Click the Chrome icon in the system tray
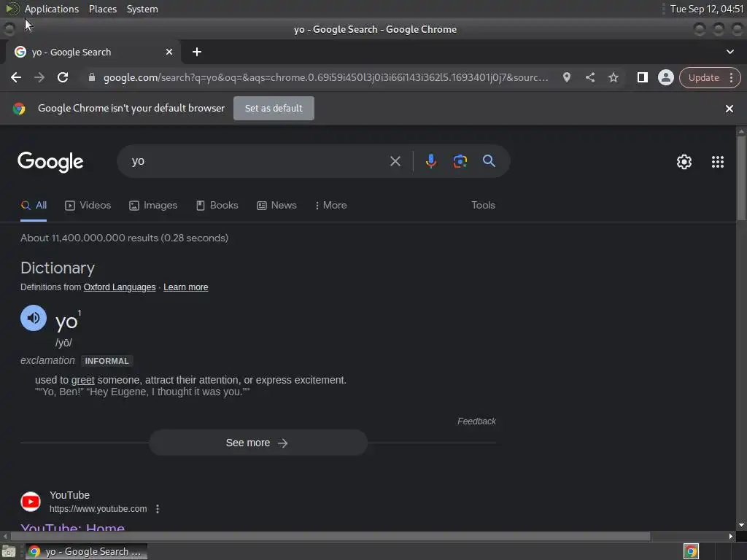 (x=691, y=551)
